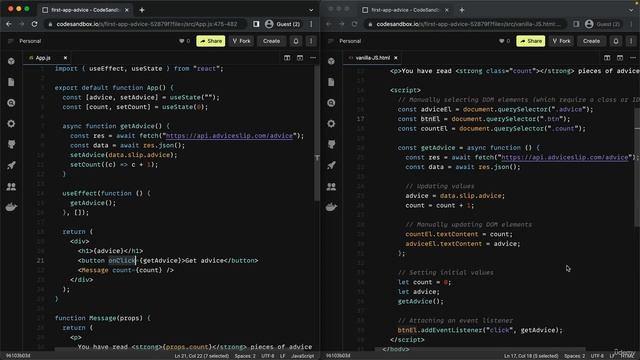Toggle preview layout icon in App.js editor
The width and height of the screenshot is (640, 360).
pos(300,58)
